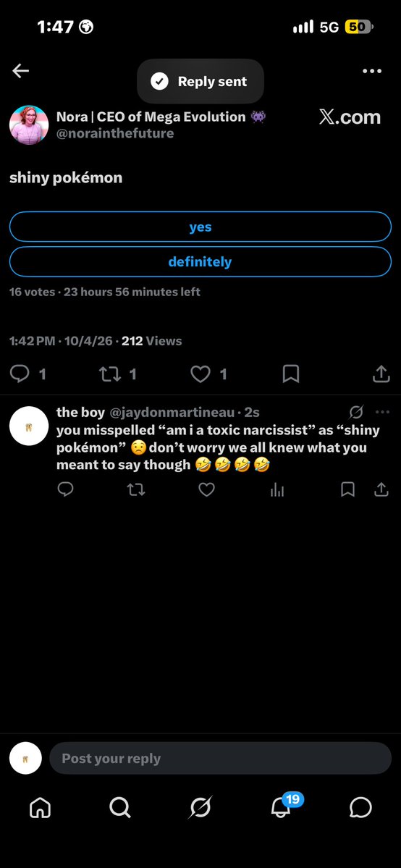Go back with the left arrow

click(20, 71)
